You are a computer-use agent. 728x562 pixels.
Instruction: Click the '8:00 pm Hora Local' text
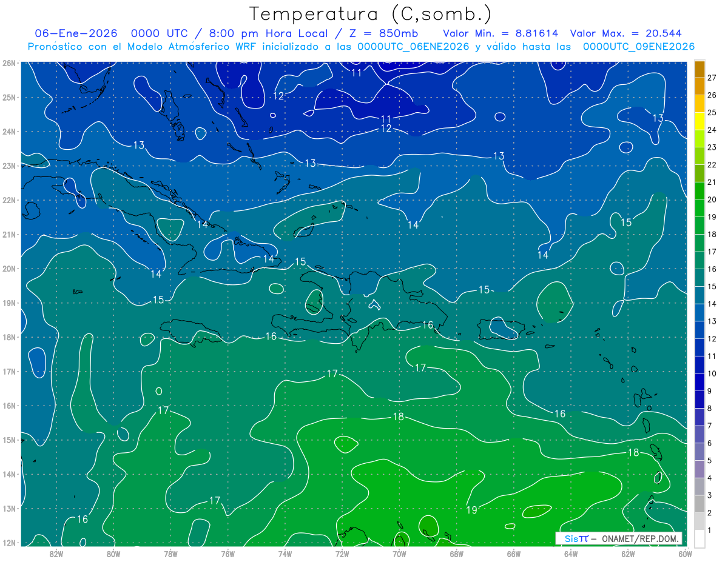268,33
